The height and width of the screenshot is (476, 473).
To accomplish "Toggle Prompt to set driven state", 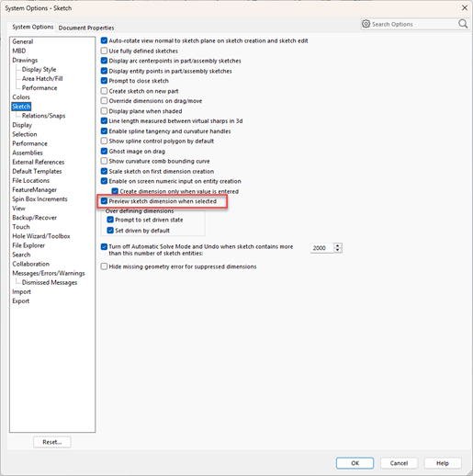I will tap(110, 220).
